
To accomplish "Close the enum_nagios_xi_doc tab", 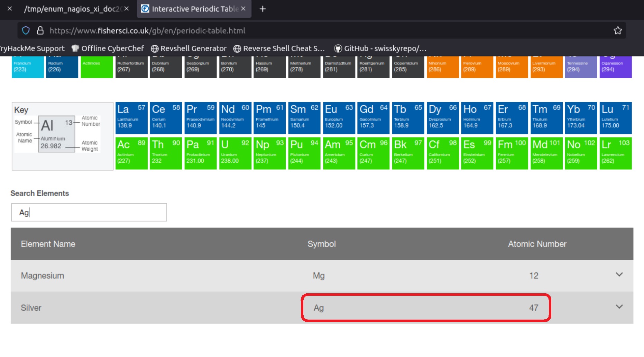I will click(127, 9).
